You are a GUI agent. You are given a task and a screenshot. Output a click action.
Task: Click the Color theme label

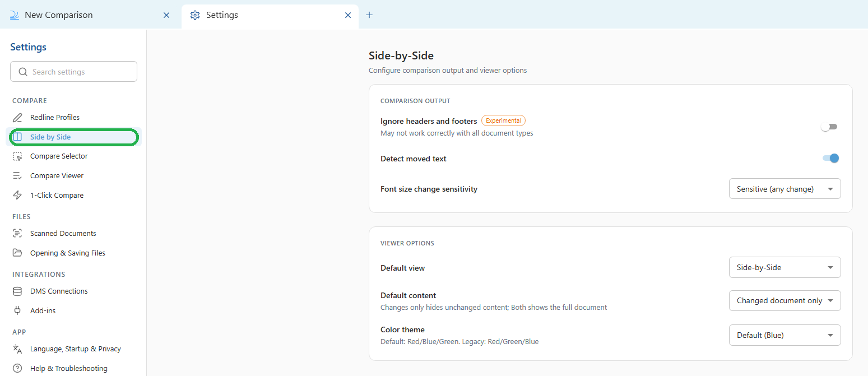(402, 329)
